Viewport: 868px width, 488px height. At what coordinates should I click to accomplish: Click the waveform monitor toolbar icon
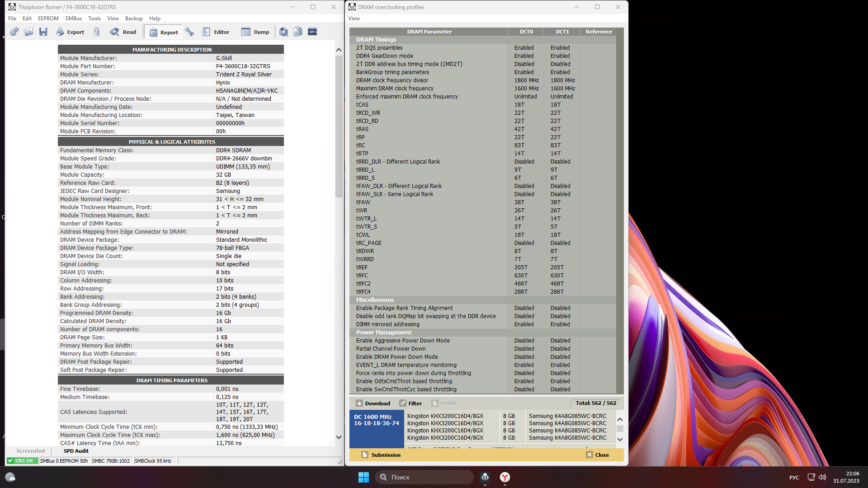312,32
